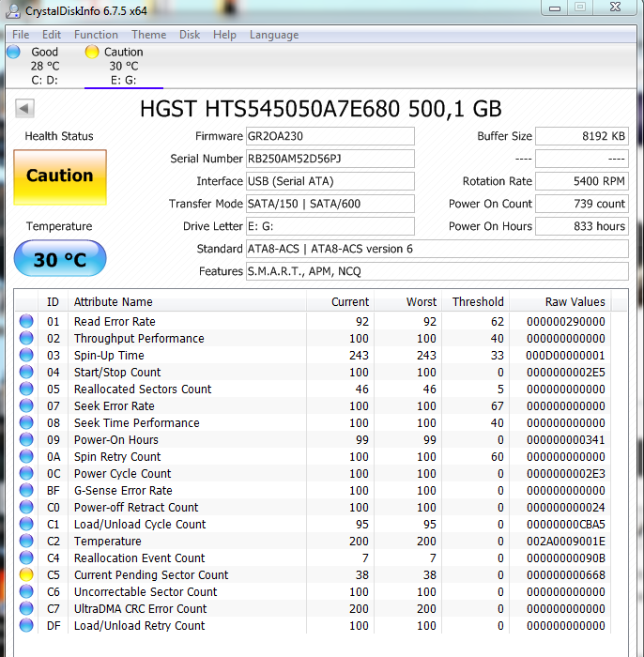Click the Threshold column header
The width and height of the screenshot is (644, 657).
pos(475,301)
